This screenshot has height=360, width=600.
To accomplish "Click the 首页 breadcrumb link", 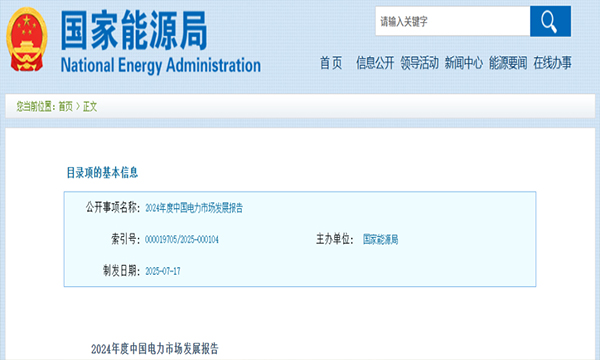I will tap(65, 106).
